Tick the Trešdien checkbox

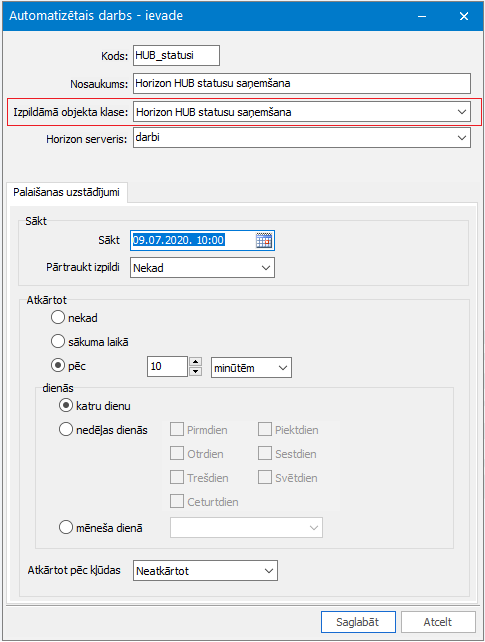(177, 477)
